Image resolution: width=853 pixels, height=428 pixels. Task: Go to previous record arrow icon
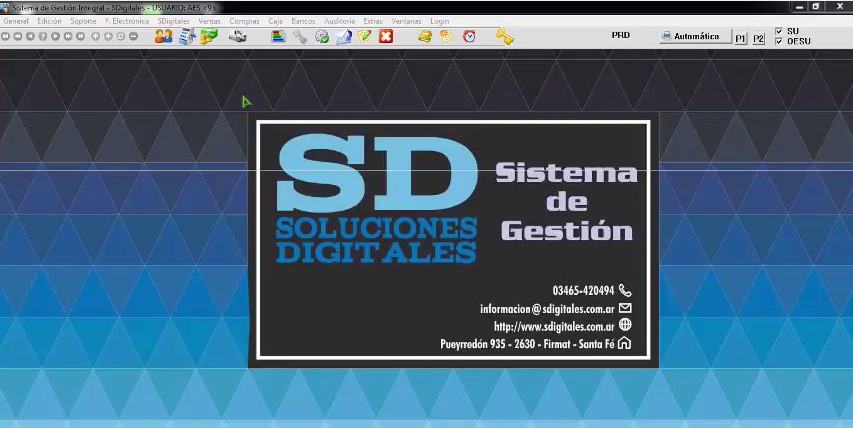(30, 36)
